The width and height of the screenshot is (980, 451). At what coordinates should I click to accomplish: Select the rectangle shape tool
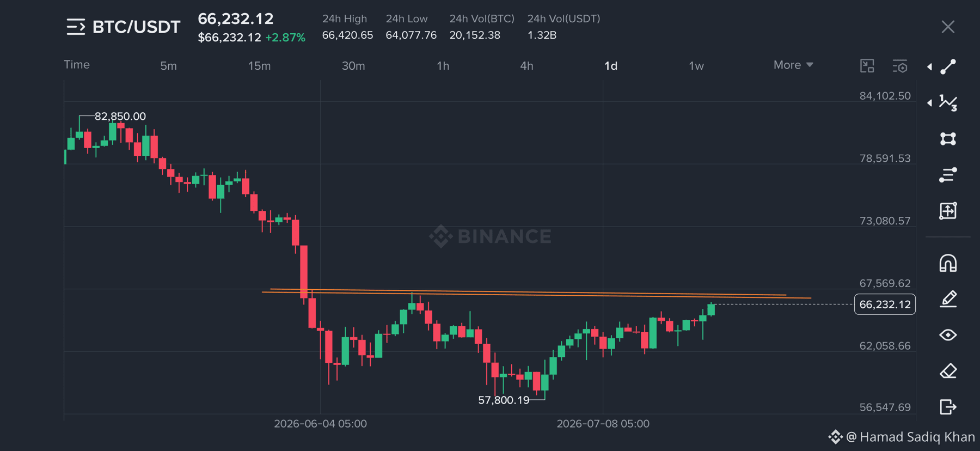[948, 139]
